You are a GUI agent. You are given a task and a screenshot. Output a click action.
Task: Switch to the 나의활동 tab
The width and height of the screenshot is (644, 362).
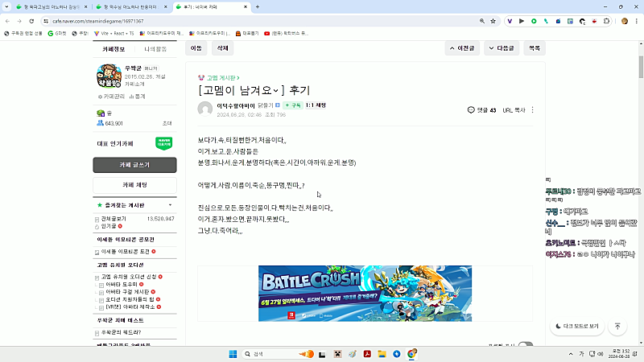155,49
